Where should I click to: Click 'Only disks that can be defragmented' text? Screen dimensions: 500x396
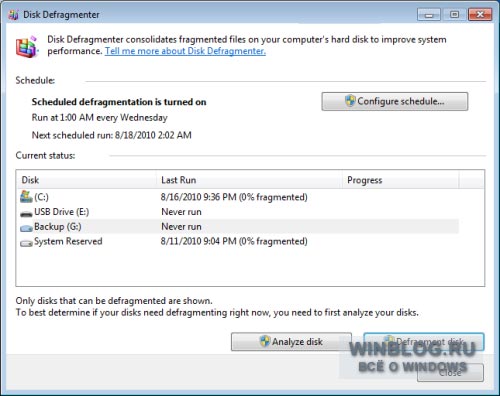click(114, 301)
